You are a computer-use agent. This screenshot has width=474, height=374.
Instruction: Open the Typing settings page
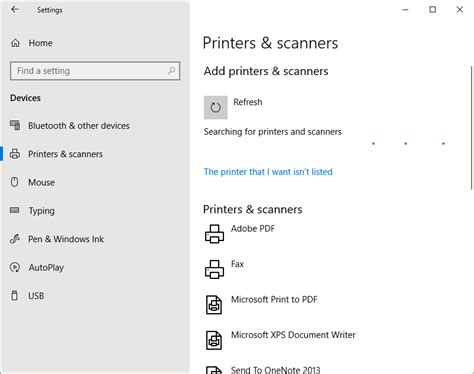click(x=41, y=211)
